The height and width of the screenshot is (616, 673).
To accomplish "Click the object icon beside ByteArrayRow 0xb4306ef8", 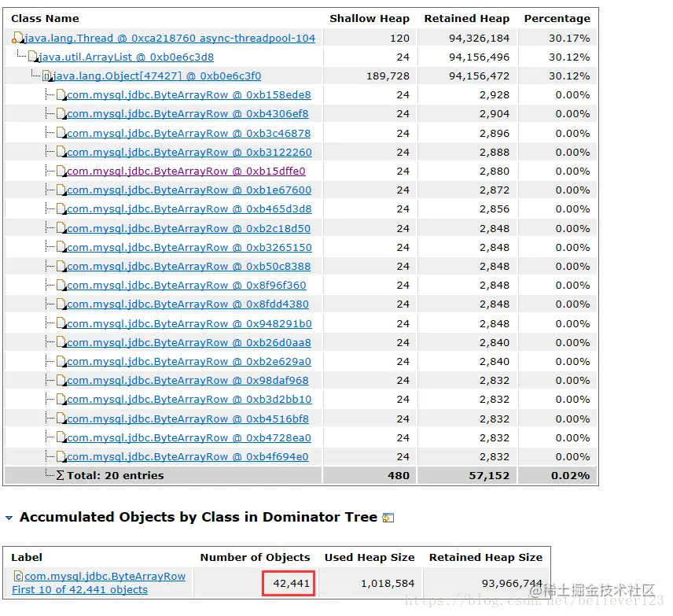I will (61, 114).
